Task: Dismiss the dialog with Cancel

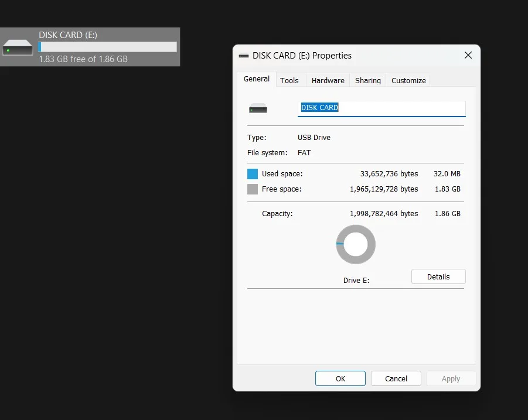Action: 396,378
